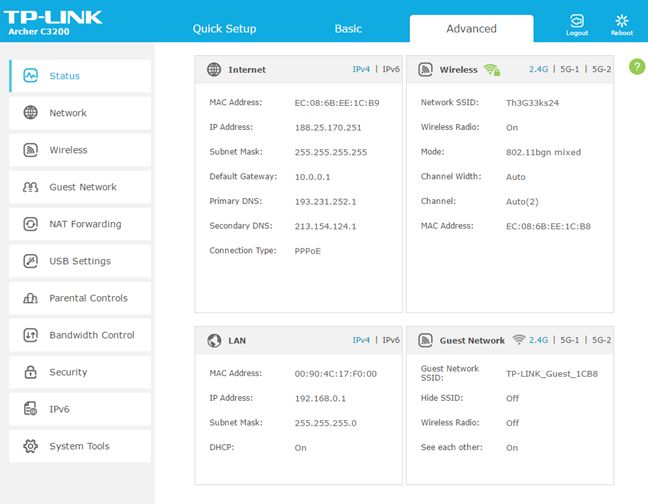648x504 pixels.
Task: Click LAN MAC 00:90:4C:17:F0:00
Action: pyautogui.click(x=336, y=374)
